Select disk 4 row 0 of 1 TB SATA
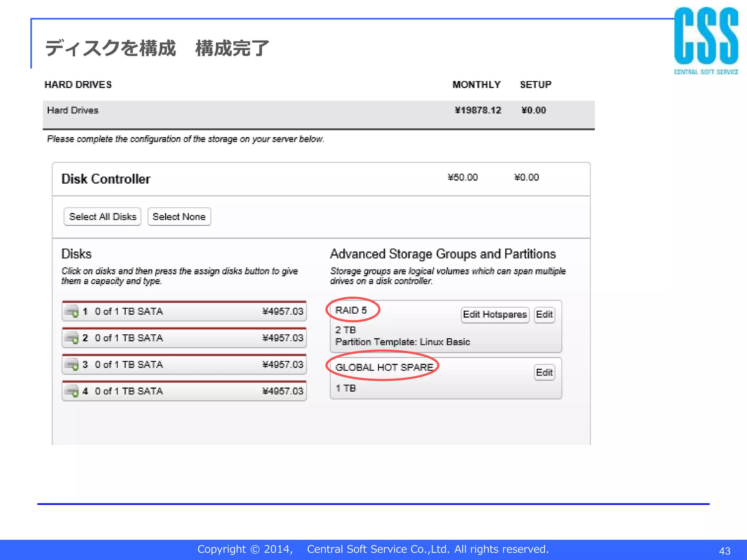Screen dimensions: 747x560 pos(184,391)
